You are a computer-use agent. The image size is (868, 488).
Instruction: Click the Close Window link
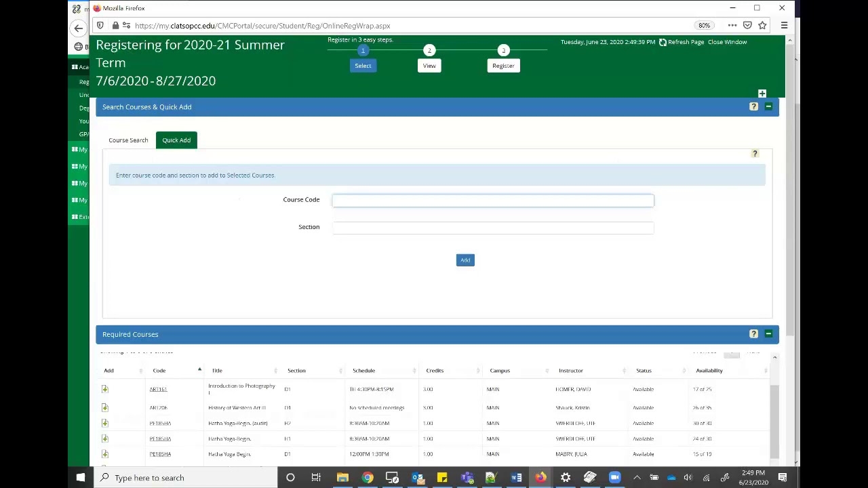click(727, 41)
